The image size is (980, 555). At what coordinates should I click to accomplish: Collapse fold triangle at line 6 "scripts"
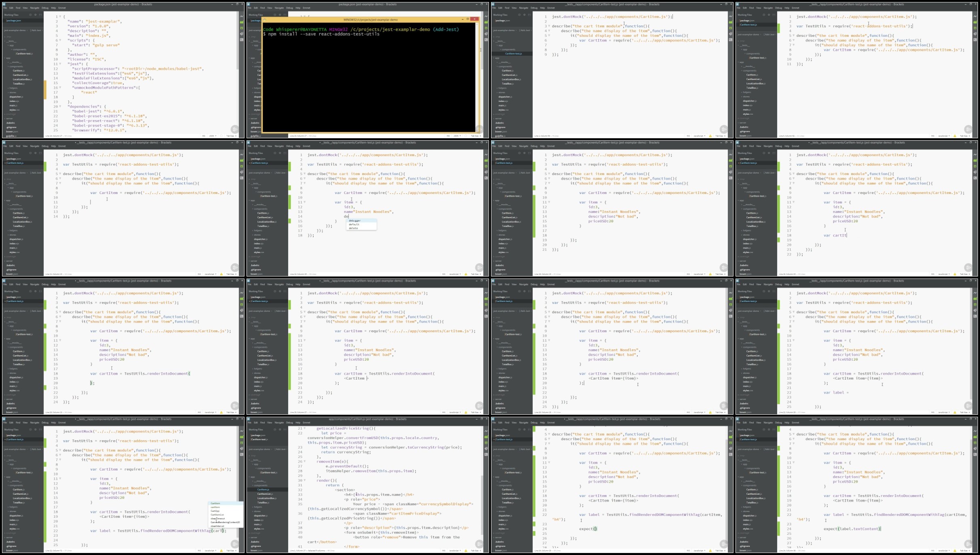tap(60, 40)
